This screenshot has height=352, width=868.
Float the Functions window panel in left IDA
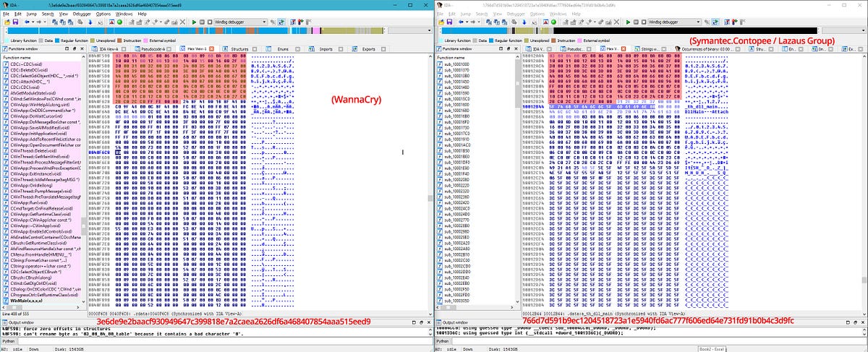[75, 48]
